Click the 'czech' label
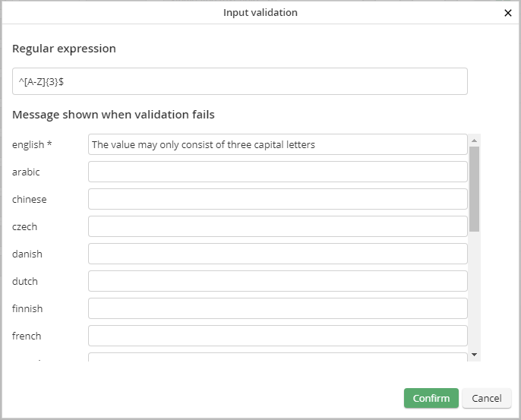Viewport: 521px width, 420px height. pos(24,226)
